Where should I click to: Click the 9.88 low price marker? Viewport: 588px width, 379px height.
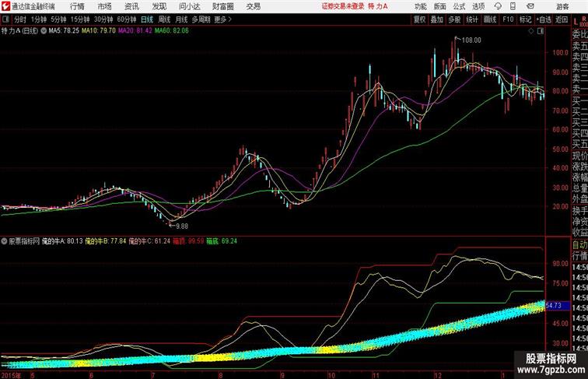coord(182,226)
